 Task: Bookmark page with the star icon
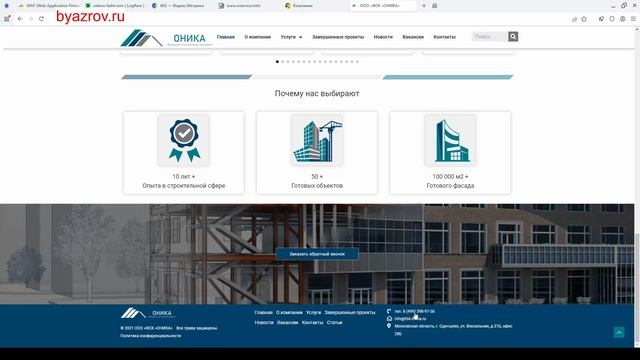(x=584, y=19)
